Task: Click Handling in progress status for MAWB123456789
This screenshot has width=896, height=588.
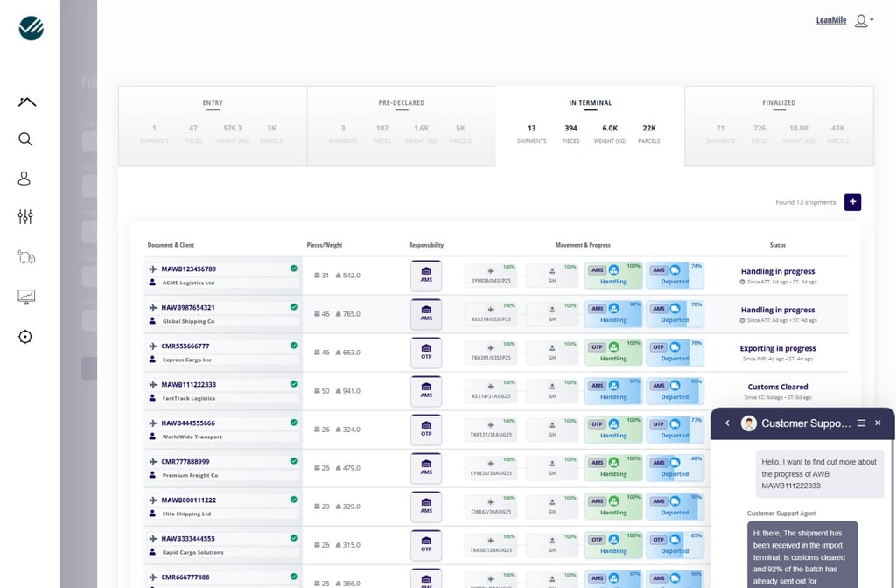Action: (778, 271)
